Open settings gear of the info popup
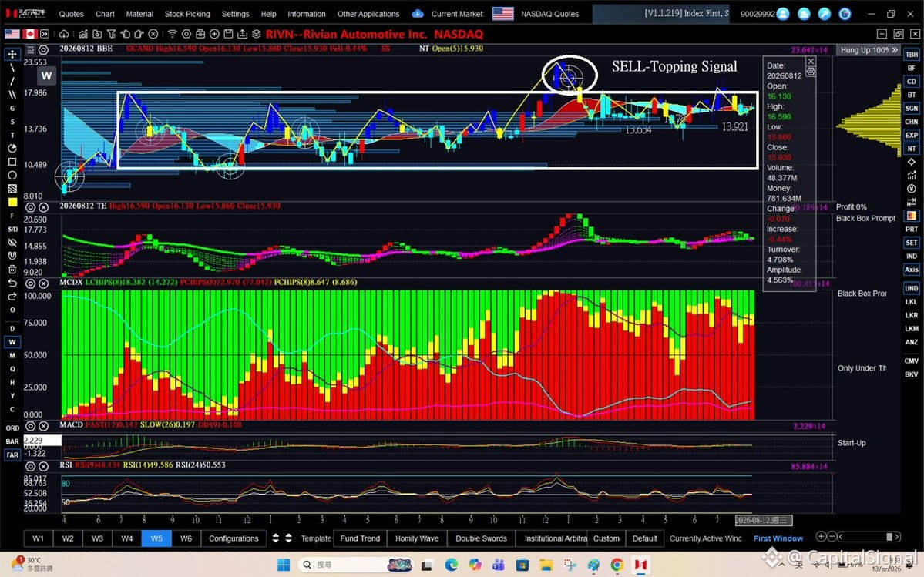 [x=811, y=71]
